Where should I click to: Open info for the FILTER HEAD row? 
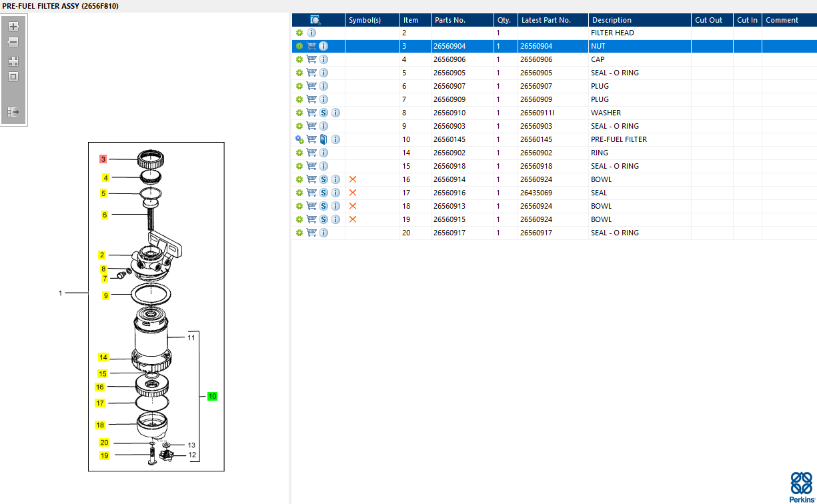coord(311,33)
